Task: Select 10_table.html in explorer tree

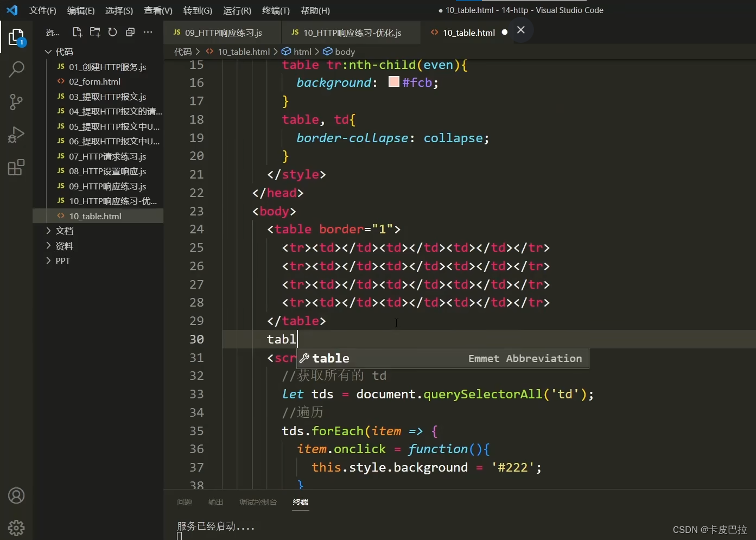Action: click(98, 216)
